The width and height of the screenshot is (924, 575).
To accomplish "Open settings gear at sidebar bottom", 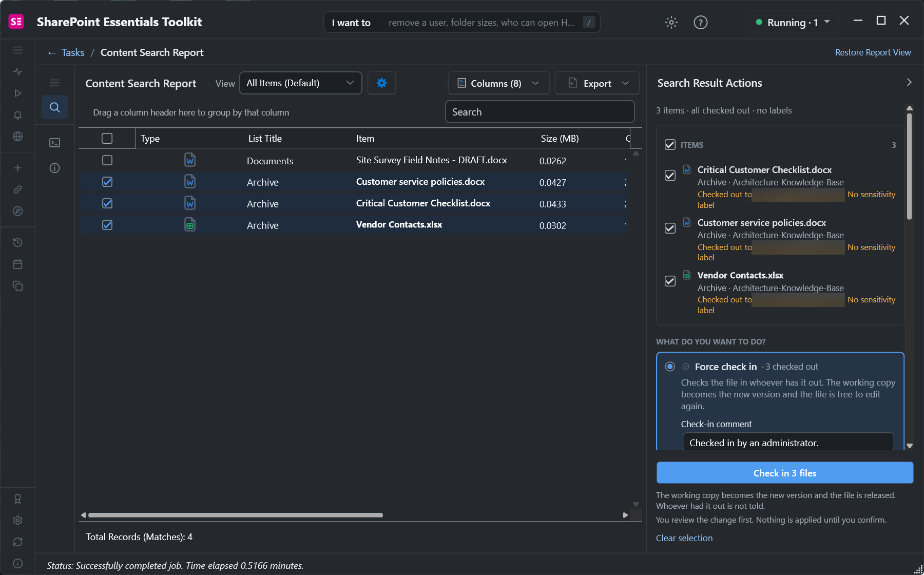I will pyautogui.click(x=18, y=520).
